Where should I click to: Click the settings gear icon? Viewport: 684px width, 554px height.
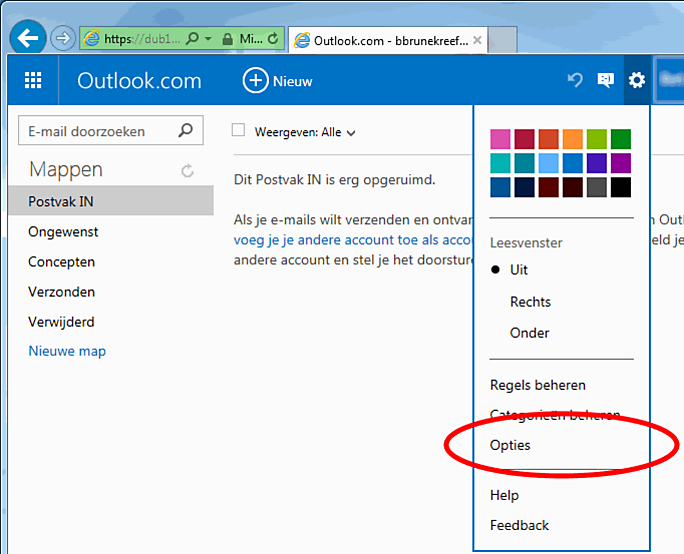[x=636, y=80]
